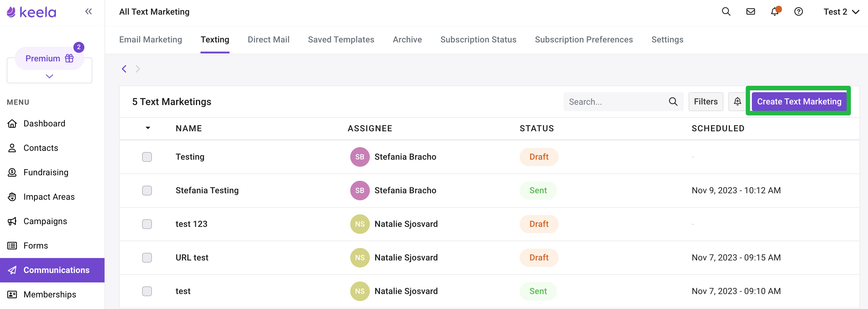Open the Settings tab

(x=667, y=40)
